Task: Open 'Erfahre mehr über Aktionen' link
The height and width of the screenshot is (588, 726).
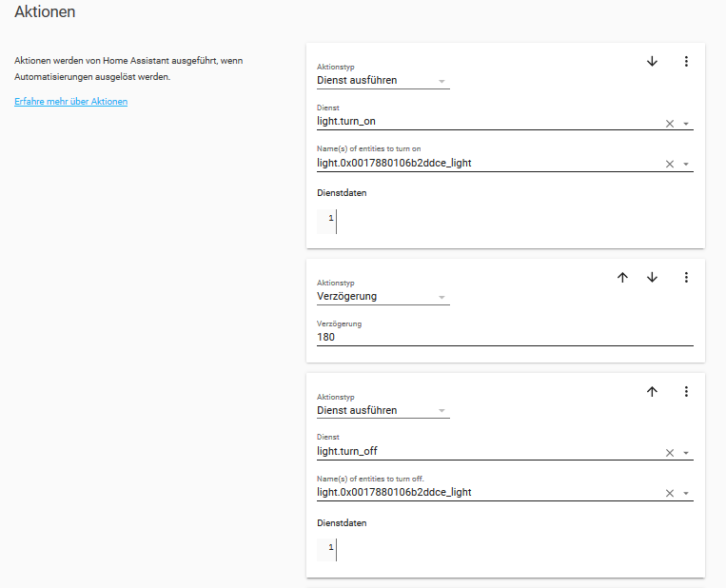Action: click(70, 102)
